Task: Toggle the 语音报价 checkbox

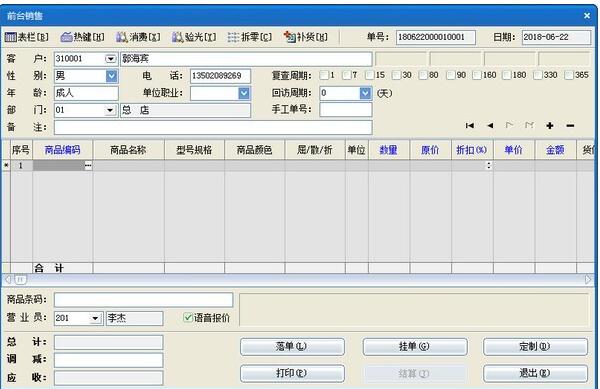Action: (188, 317)
